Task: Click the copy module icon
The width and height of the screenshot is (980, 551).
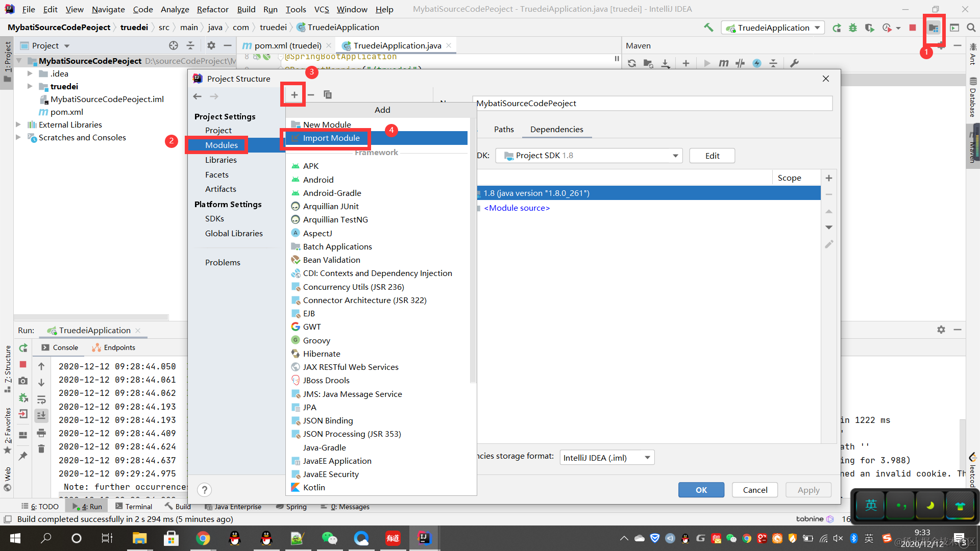Action: pyautogui.click(x=328, y=95)
